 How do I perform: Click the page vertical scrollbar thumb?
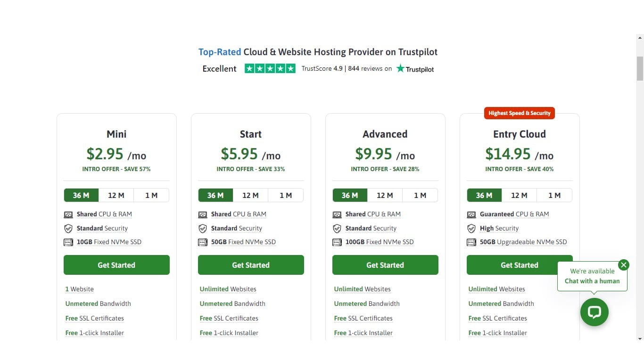(x=640, y=68)
